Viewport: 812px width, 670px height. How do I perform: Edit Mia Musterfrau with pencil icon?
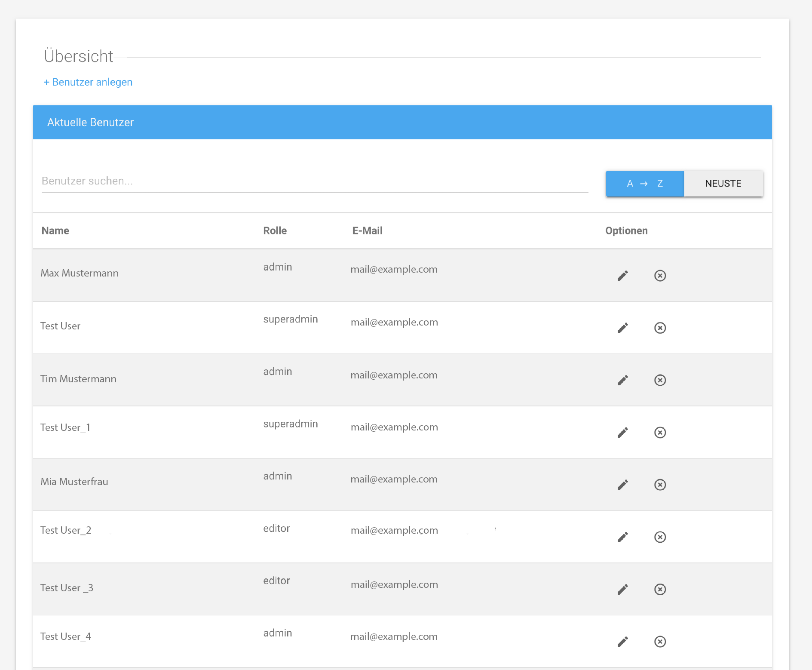(x=622, y=485)
